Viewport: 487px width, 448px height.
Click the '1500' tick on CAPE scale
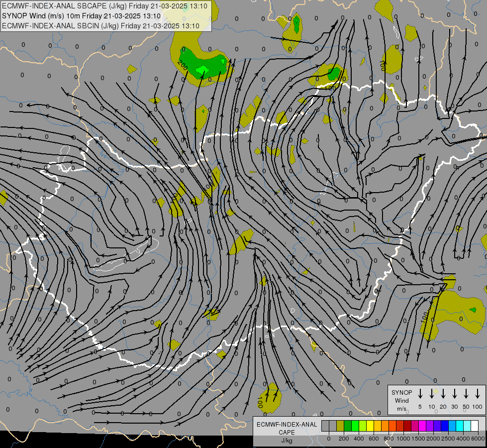[418, 439]
